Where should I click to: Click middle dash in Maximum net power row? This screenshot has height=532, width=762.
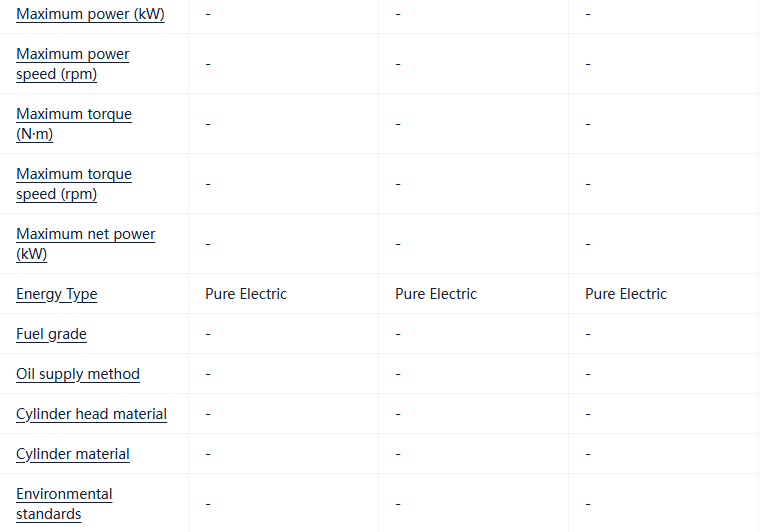coord(398,244)
